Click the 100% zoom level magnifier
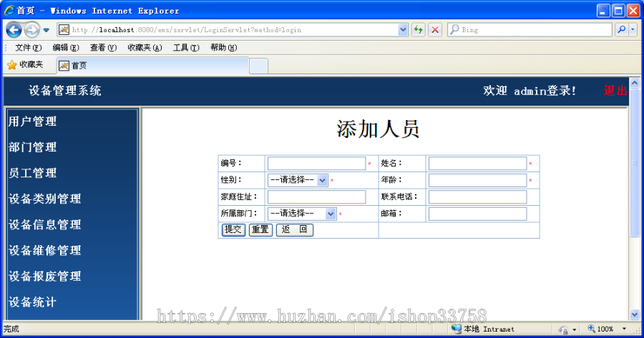The image size is (644, 338). (592, 329)
